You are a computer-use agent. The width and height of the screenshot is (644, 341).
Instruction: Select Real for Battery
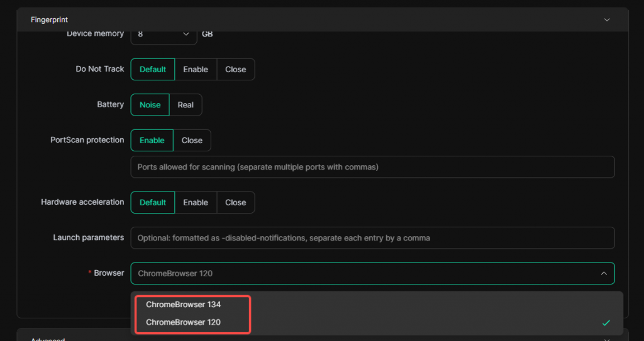tap(186, 105)
